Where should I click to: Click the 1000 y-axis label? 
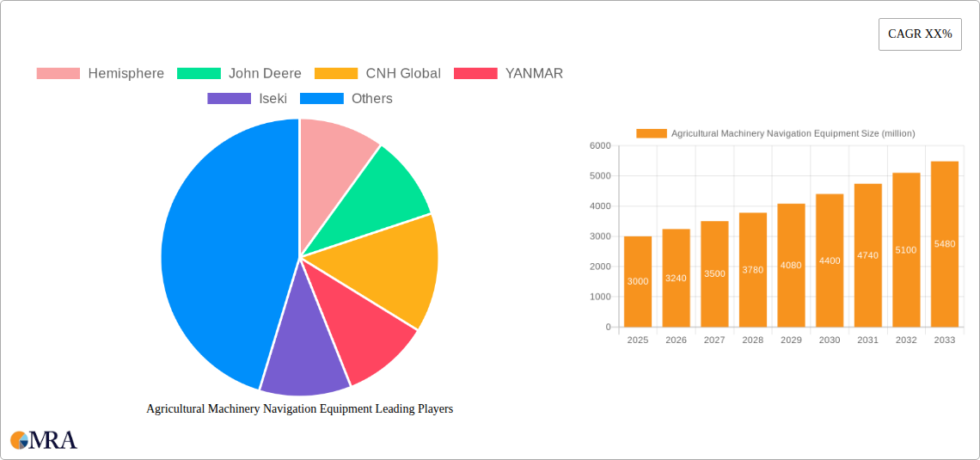click(600, 297)
